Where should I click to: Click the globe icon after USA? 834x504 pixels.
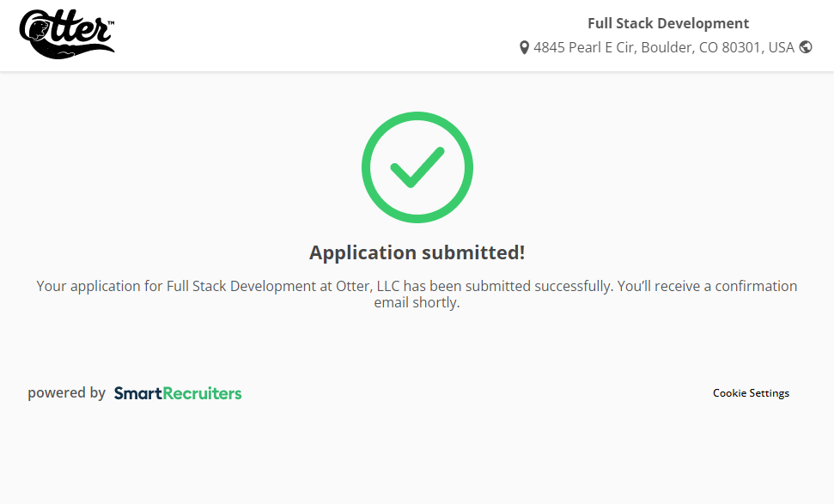coord(806,47)
